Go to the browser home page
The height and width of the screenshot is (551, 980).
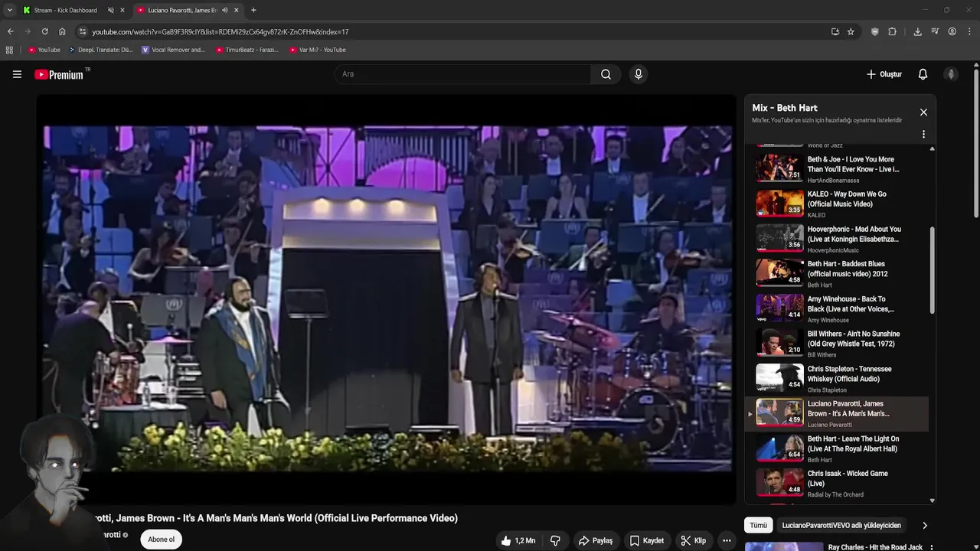(62, 31)
